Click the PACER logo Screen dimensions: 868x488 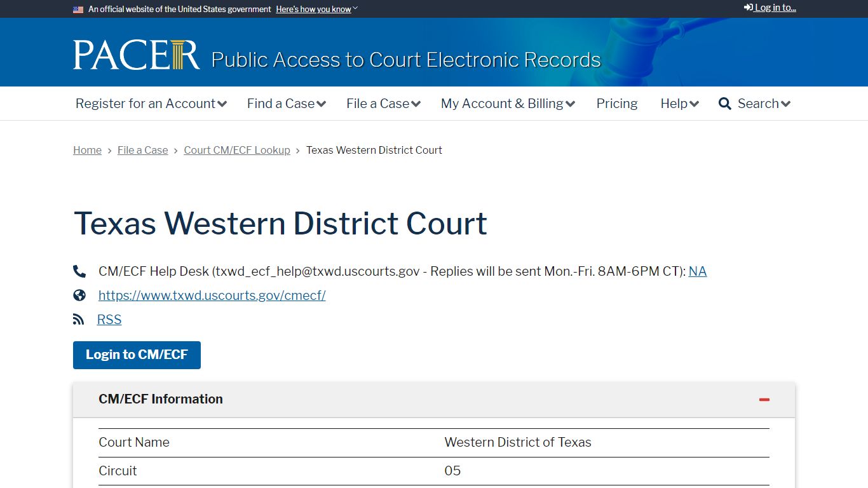click(137, 55)
